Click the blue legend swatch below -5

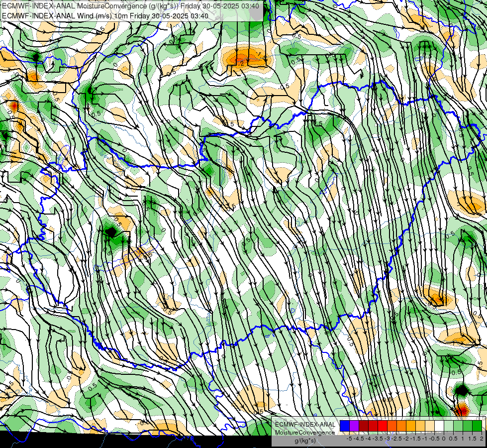[x=345, y=426]
